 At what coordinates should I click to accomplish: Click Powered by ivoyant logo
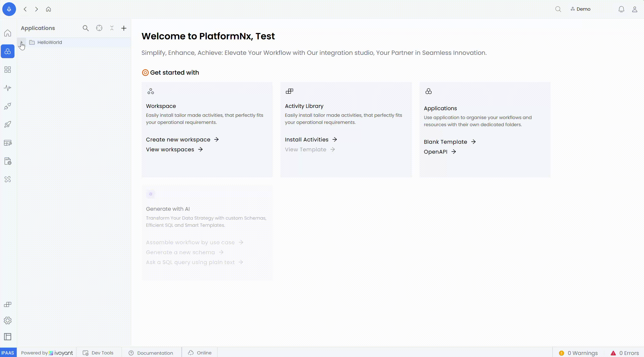pyautogui.click(x=47, y=353)
